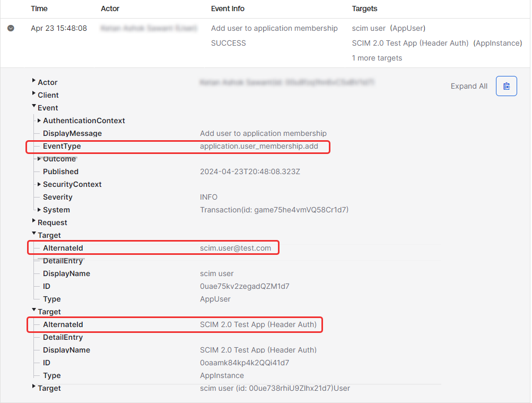The height and width of the screenshot is (403, 532).
Task: Click the copy to clipboard icon
Action: pos(506,86)
